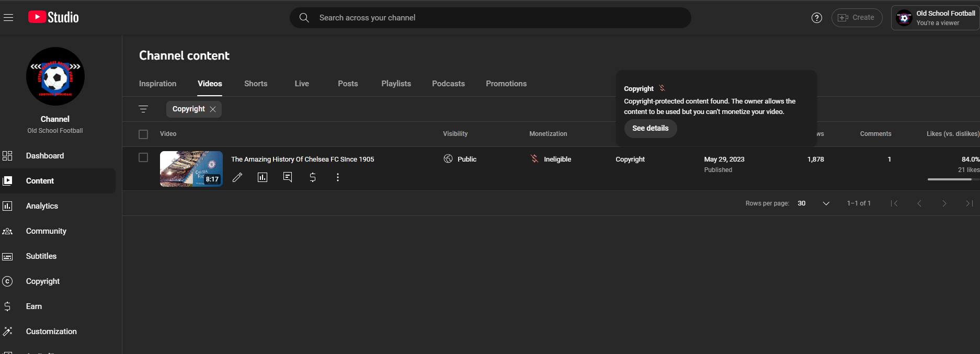This screenshot has height=354, width=980.
Task: Click the search magnifier icon
Action: coord(304,18)
